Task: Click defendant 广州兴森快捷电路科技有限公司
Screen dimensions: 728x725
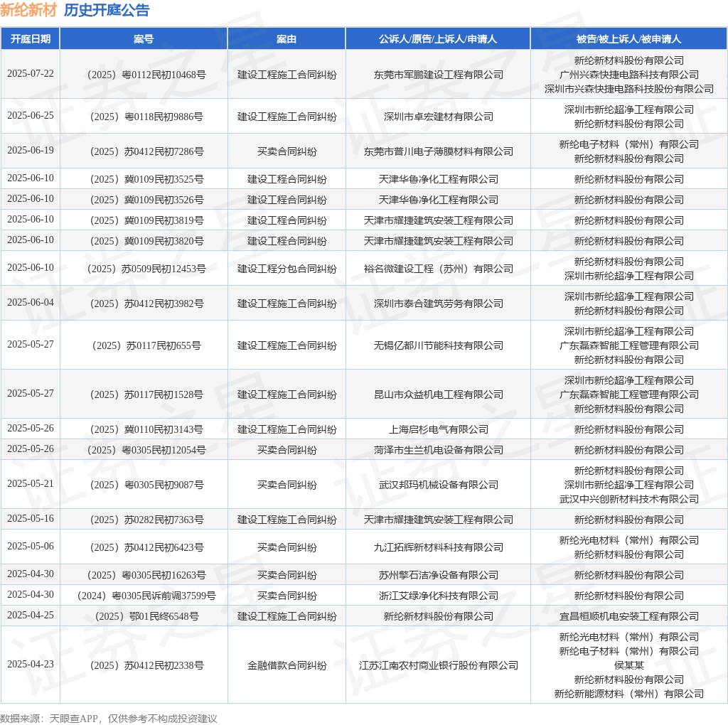Action: pyautogui.click(x=629, y=75)
